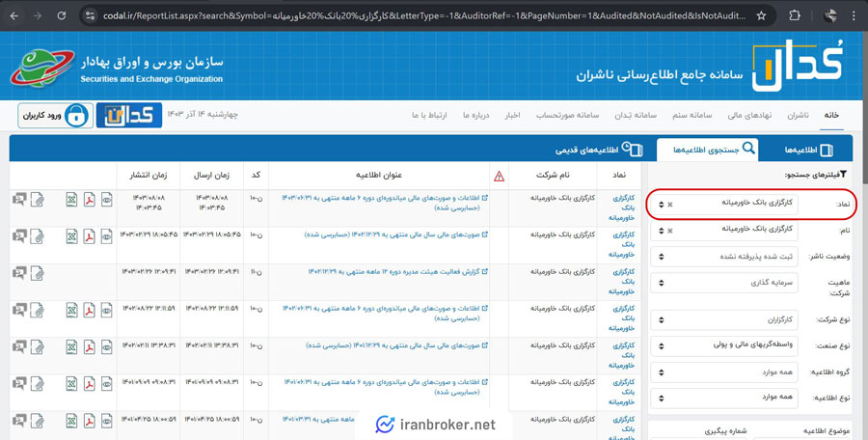Screen dimensions: 868x440
Task: Open the نماد symbol dropdown
Action: (x=724, y=205)
